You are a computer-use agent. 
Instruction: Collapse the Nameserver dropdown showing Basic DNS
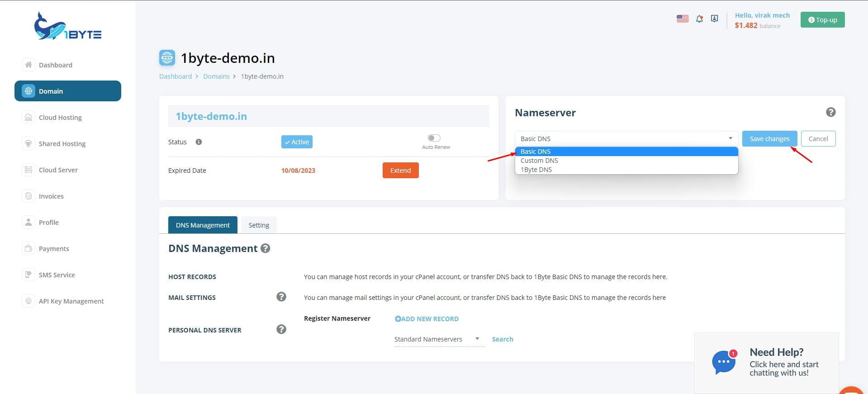pyautogui.click(x=626, y=138)
